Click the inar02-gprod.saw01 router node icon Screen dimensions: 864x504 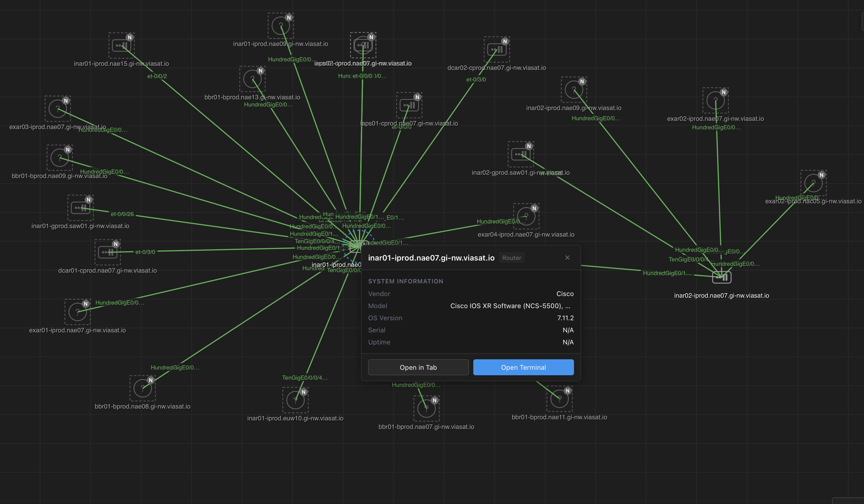[520, 154]
